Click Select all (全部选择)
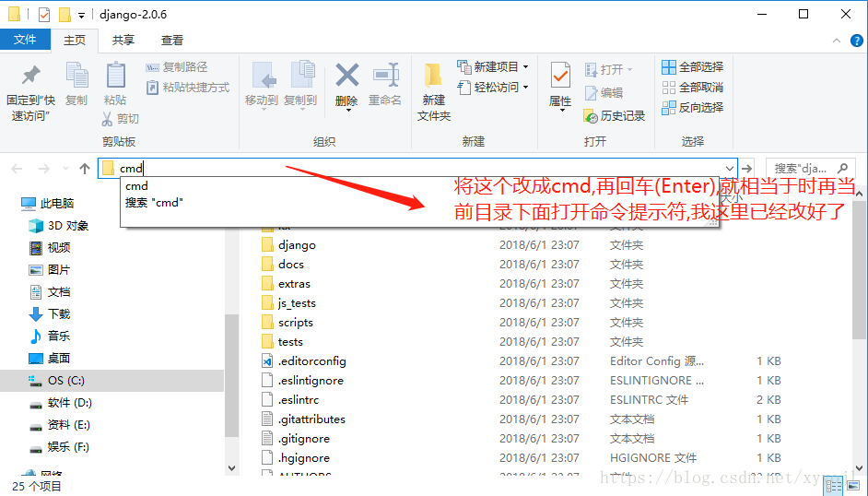The image size is (868, 496). click(693, 67)
